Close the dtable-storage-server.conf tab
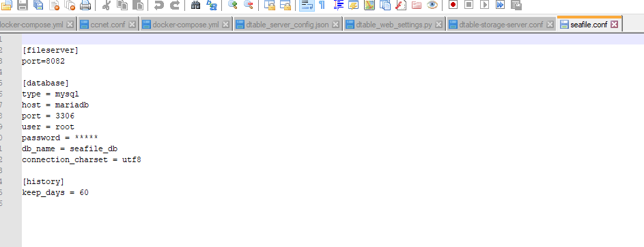Image resolution: width=644 pixels, height=247 pixels. click(x=550, y=25)
